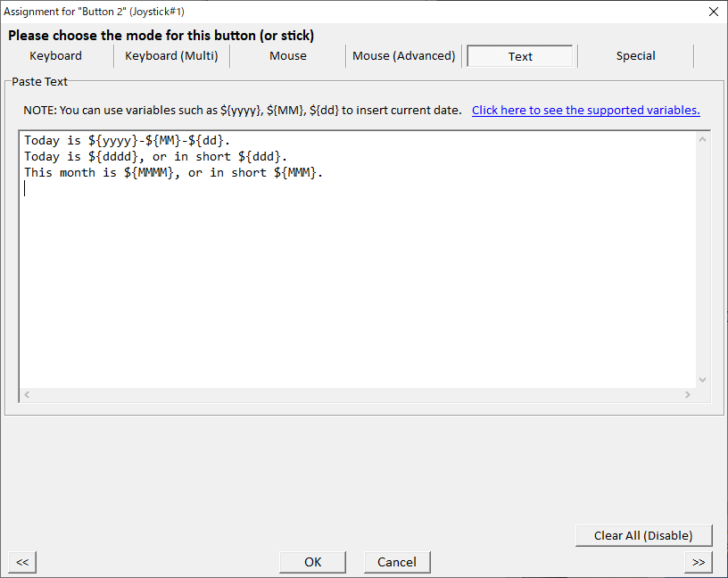Click the vertical scrollbar track
The image size is (728, 578).
point(702,268)
